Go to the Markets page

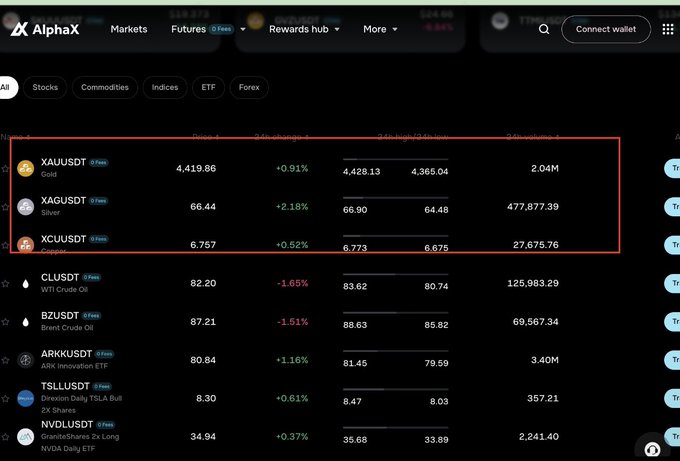[x=129, y=29]
